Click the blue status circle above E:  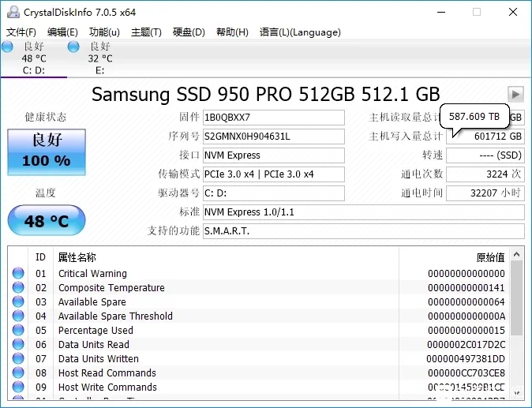[x=73, y=47]
